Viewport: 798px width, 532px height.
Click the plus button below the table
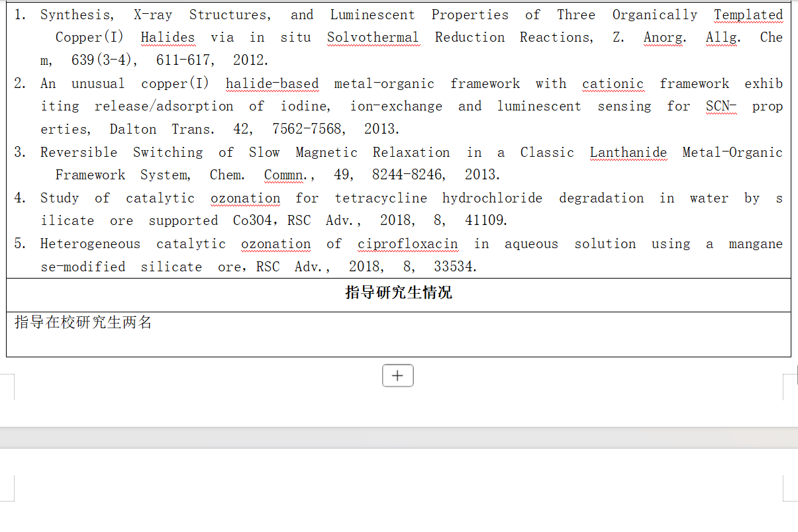coord(397,376)
